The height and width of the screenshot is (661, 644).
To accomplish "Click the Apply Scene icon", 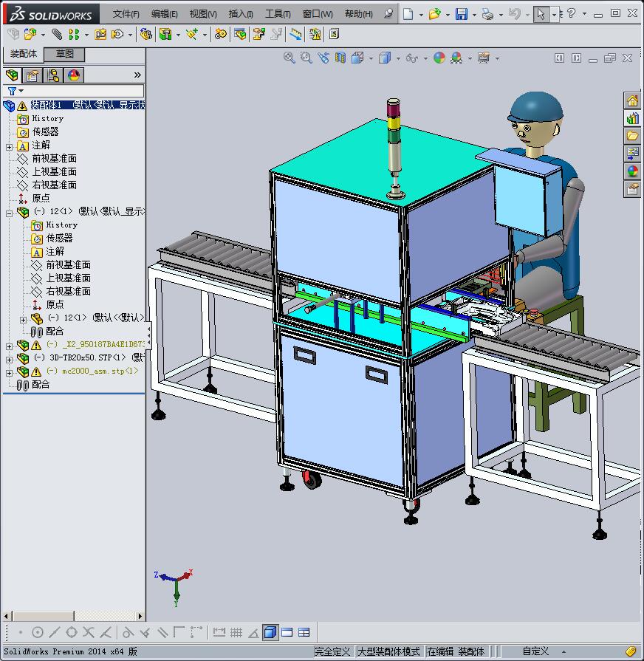I will click(x=456, y=58).
